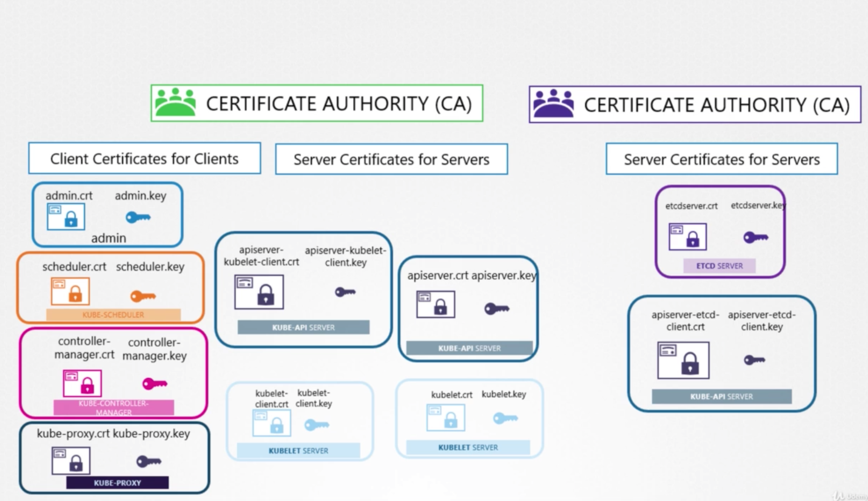The height and width of the screenshot is (501, 868).
Task: Click the admin.crt certificate icon
Action: coord(66,216)
